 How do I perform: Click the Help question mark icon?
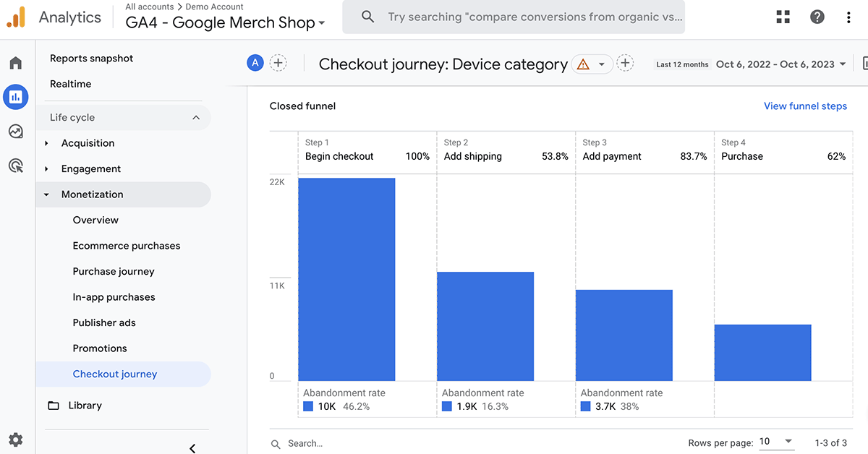817,17
